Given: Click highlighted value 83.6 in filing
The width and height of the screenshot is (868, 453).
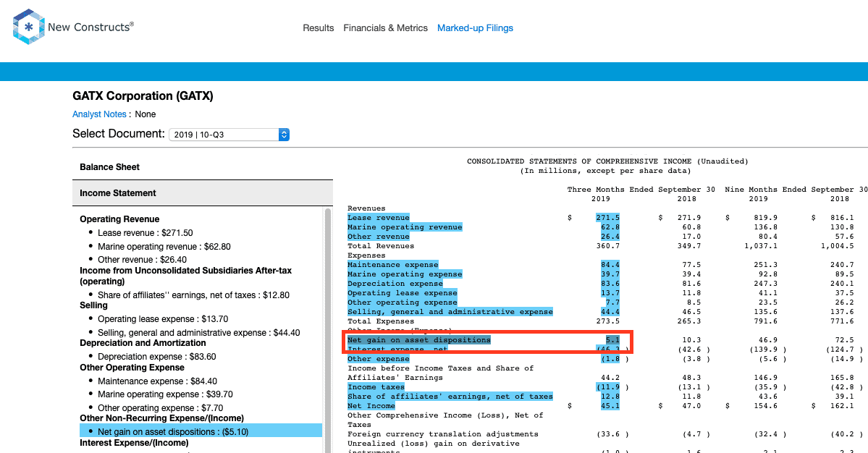Looking at the screenshot, I should 610,284.
